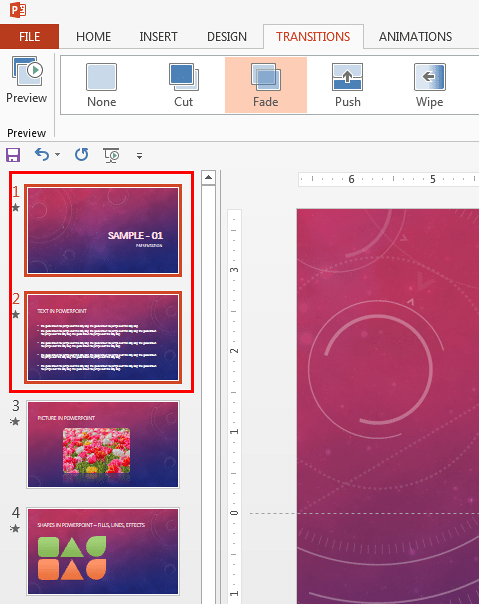Select slide 2 thumbnail Text in PowerPoint

tap(103, 337)
